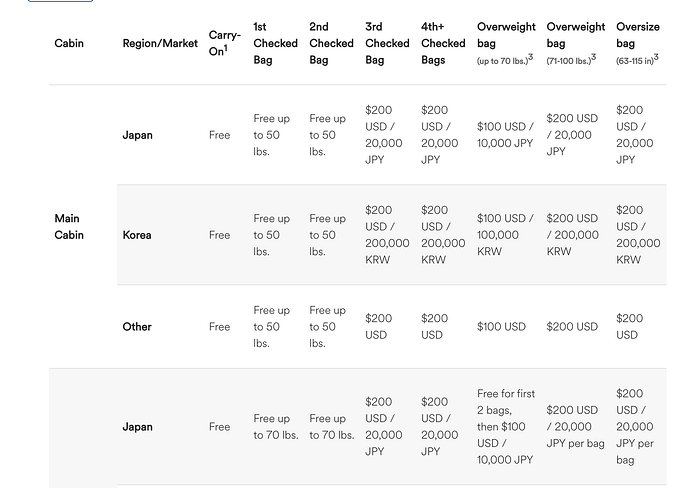Viewport: 690px width, 488px height.
Task: Click $100 USD / 100,000 KRW cell
Action: point(505,235)
